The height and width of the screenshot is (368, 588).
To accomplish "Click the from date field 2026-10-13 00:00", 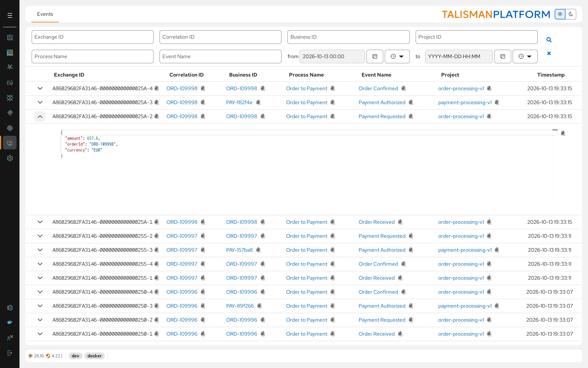I will (x=332, y=56).
